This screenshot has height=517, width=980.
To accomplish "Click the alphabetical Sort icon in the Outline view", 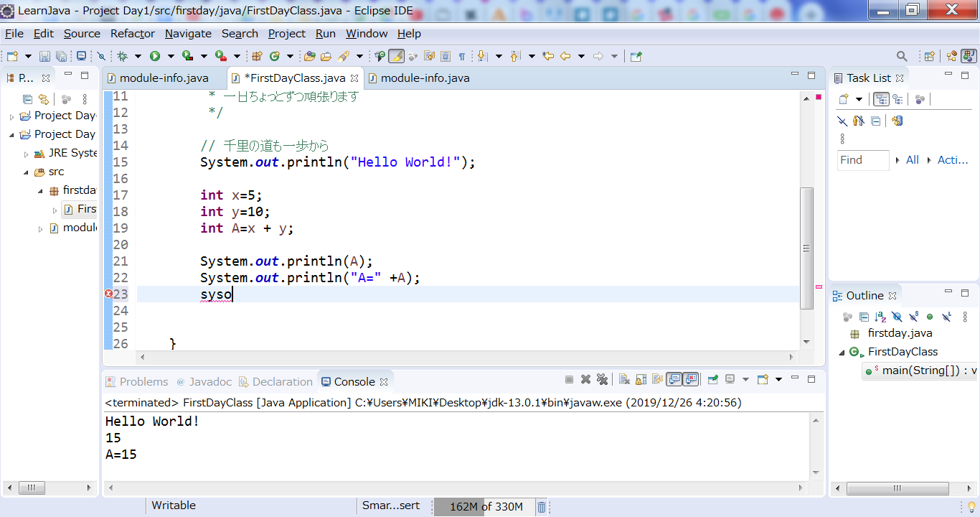I will click(880, 317).
